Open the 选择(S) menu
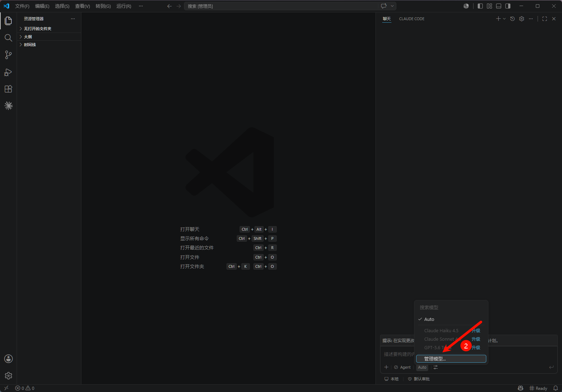The image size is (562, 392). pyautogui.click(x=62, y=6)
